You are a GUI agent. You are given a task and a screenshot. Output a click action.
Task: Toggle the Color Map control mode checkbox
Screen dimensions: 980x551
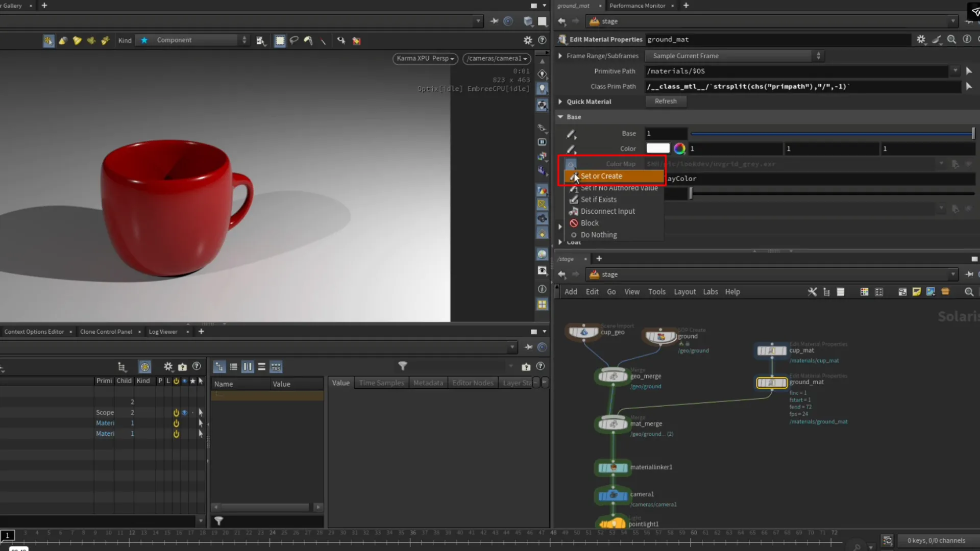[x=571, y=164]
